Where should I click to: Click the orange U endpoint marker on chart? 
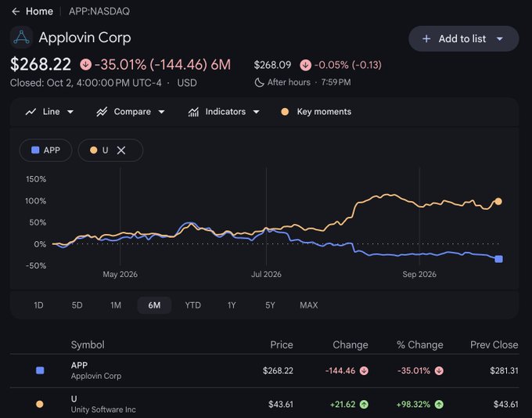tap(498, 201)
